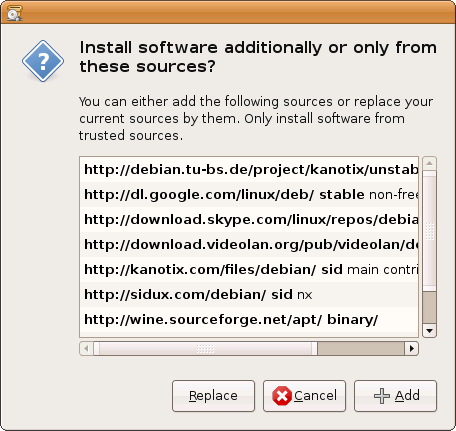Select the sidux.com sid nx source
This screenshot has height=431, width=456.
coord(249,294)
